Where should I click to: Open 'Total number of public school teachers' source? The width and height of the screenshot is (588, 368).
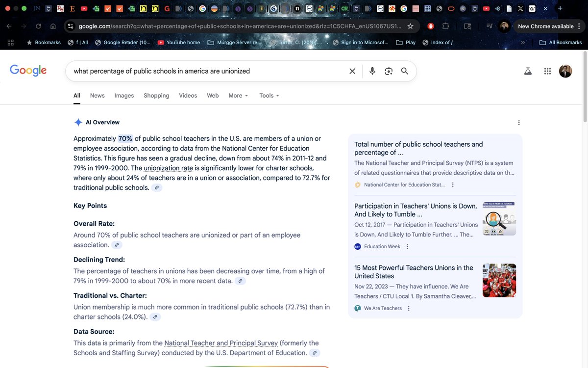point(418,148)
